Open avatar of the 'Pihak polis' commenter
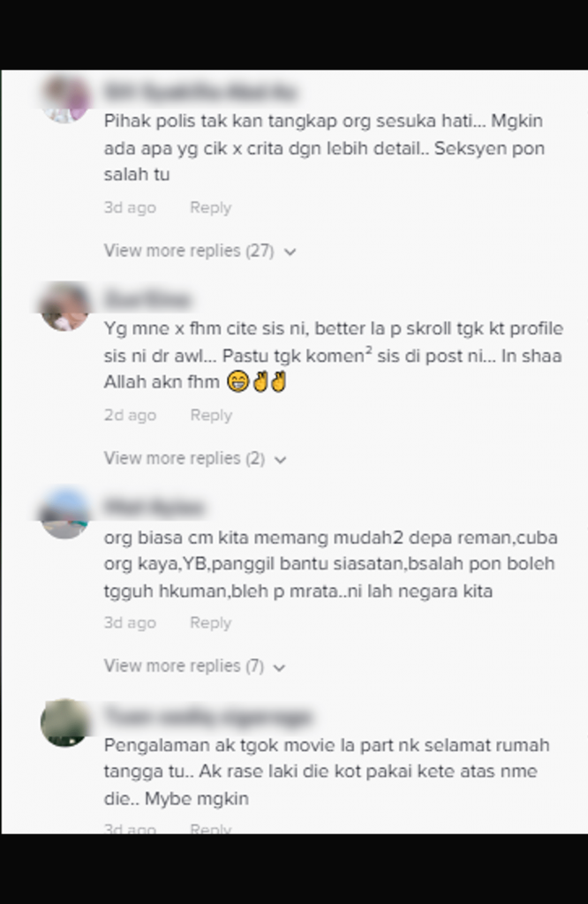This screenshot has height=904, width=588. [x=65, y=99]
